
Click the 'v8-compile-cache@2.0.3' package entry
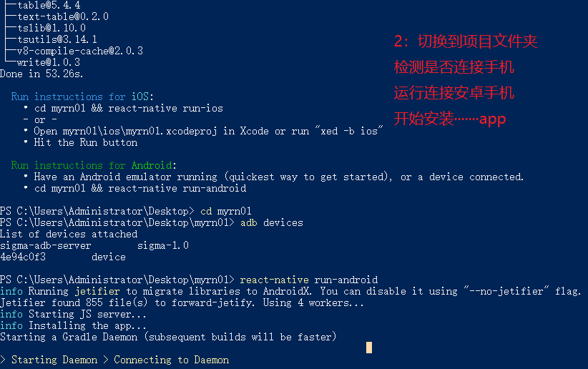point(80,51)
